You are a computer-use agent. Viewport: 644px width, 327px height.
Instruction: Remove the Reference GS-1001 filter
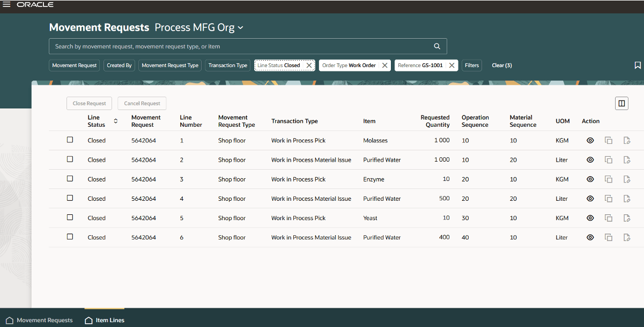click(x=452, y=66)
